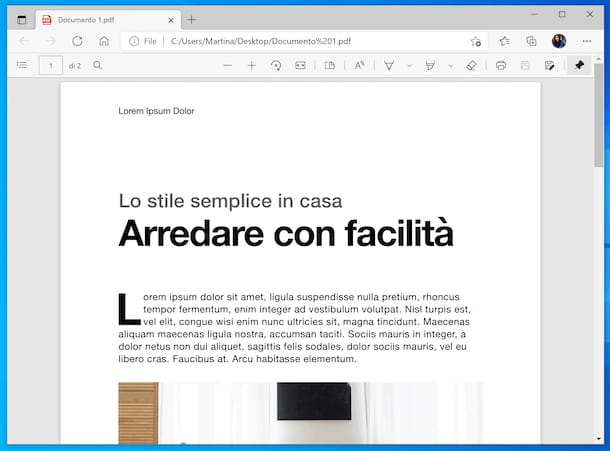
Task: Open a new tab with plus button
Action: point(191,20)
